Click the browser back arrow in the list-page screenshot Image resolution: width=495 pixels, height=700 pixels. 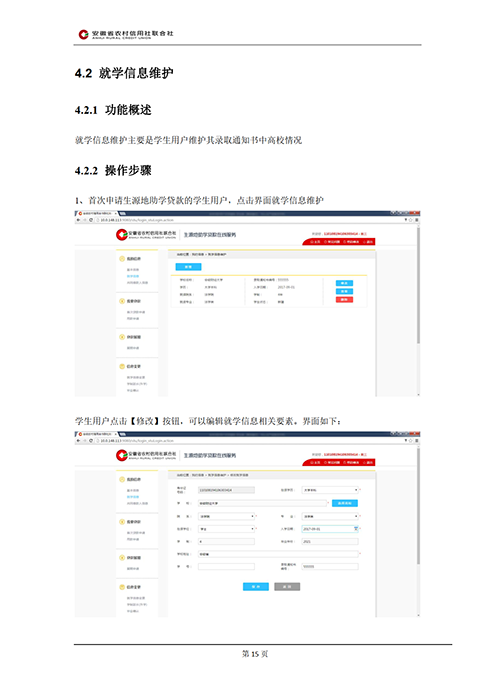coord(79,220)
